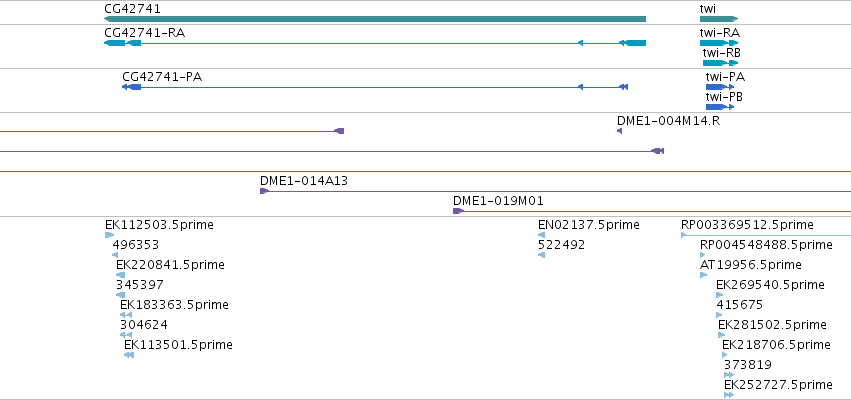This screenshot has height=400, width=851.
Task: Select the EK183363.5prime label
Action: pos(174,305)
